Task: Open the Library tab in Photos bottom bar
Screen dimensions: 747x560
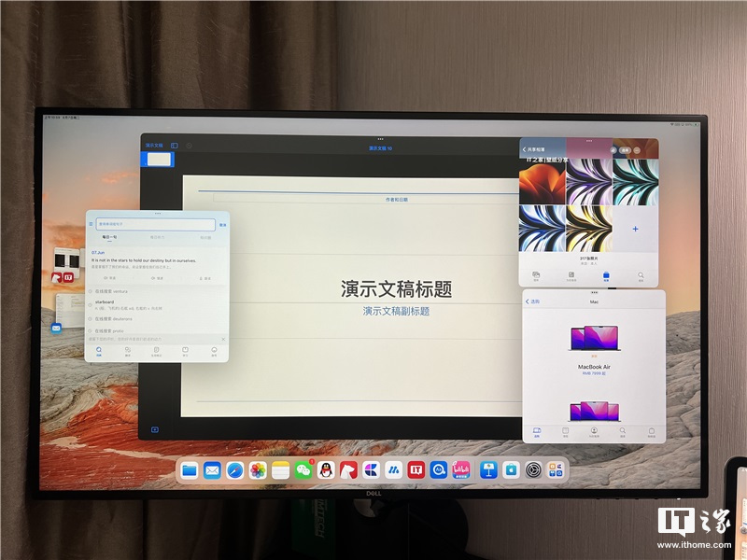Action: coord(536,276)
